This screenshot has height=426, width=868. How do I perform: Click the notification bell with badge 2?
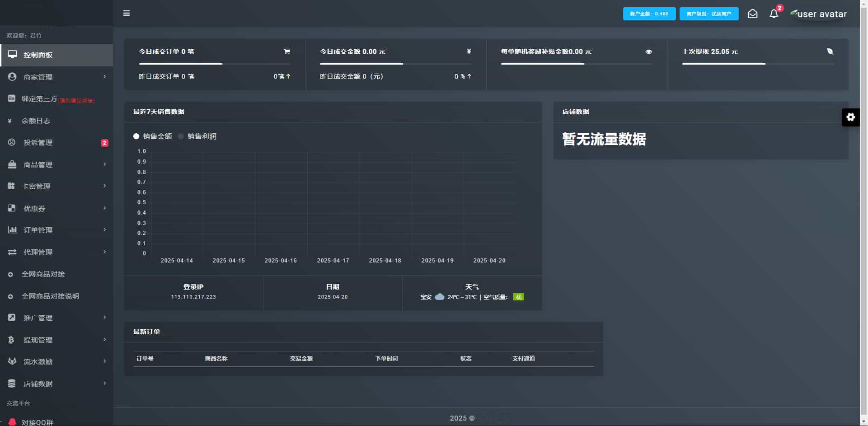point(774,14)
